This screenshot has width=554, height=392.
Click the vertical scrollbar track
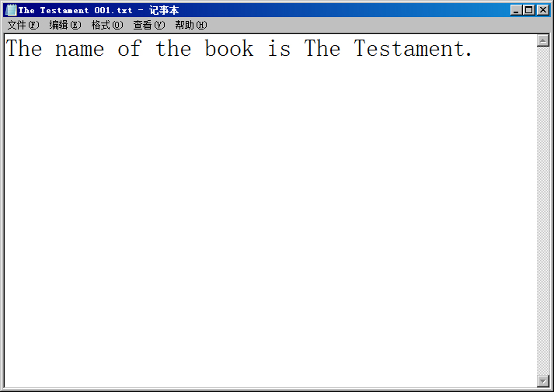(x=543, y=210)
